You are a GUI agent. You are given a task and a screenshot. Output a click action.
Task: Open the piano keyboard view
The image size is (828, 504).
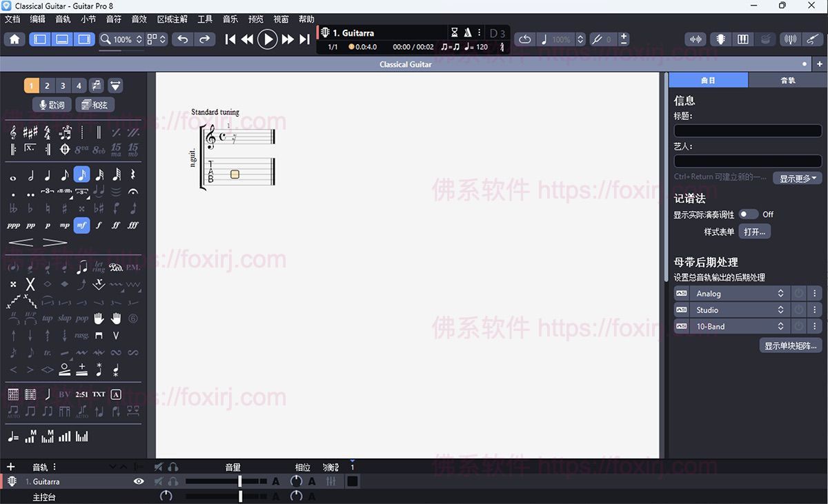click(743, 39)
